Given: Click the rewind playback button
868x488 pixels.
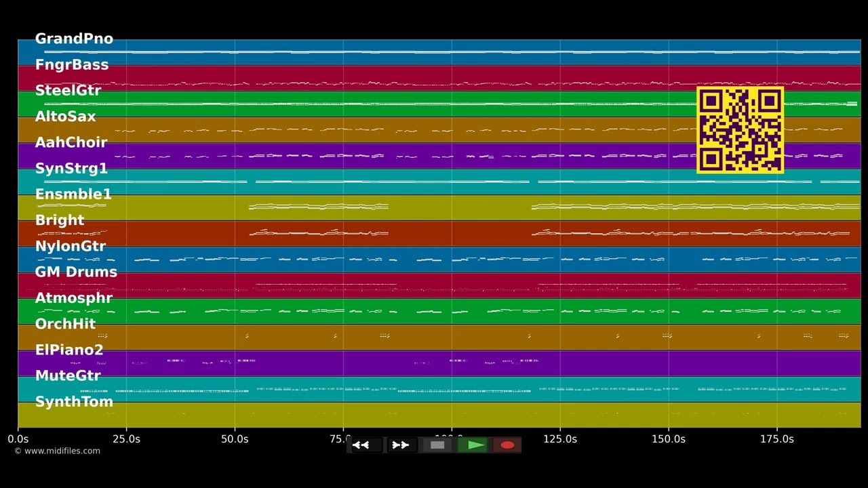Looking at the screenshot, I should click(366, 445).
